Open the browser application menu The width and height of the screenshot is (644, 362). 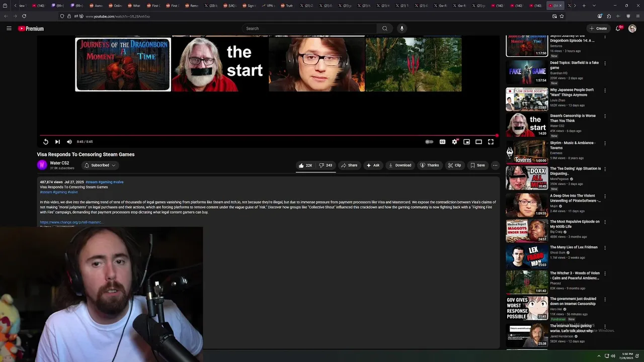[x=637, y=16]
